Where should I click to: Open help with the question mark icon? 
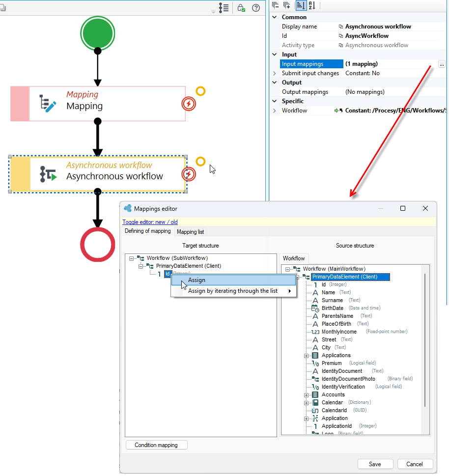click(x=256, y=8)
